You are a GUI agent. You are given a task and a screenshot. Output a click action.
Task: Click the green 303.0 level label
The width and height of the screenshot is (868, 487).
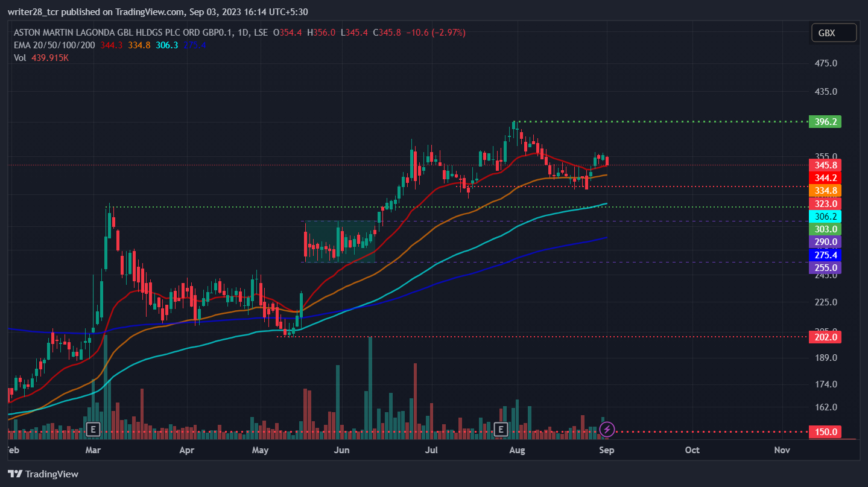tap(825, 229)
